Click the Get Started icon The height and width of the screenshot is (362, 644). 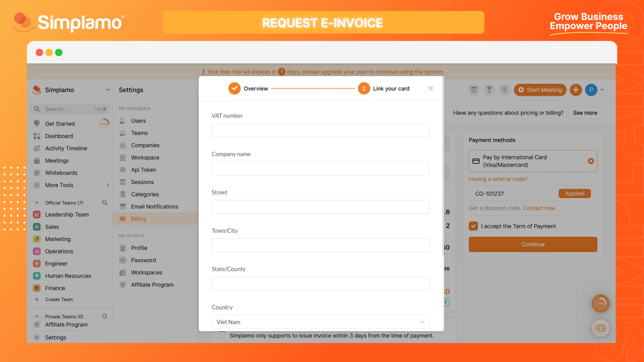[x=37, y=123]
